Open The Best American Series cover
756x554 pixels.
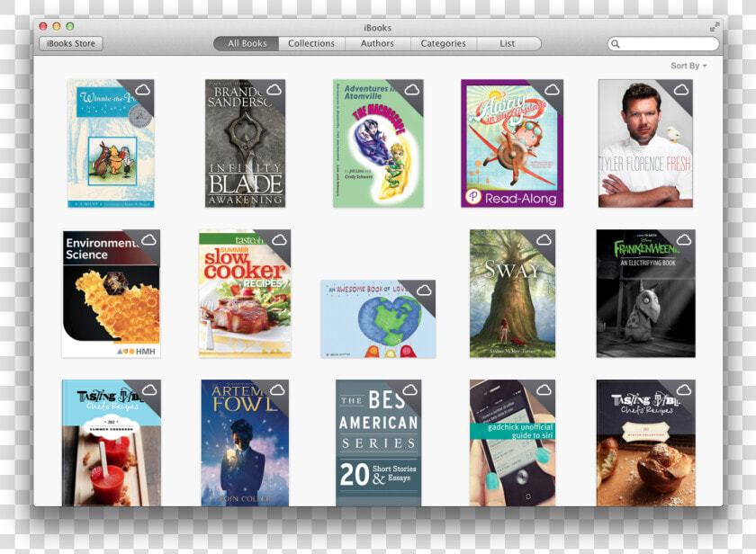[379, 442]
